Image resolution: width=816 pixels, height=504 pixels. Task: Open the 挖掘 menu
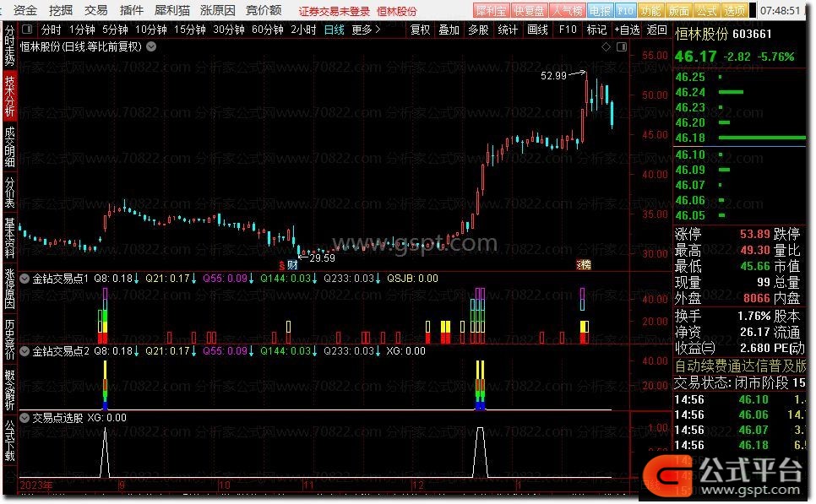click(60, 10)
